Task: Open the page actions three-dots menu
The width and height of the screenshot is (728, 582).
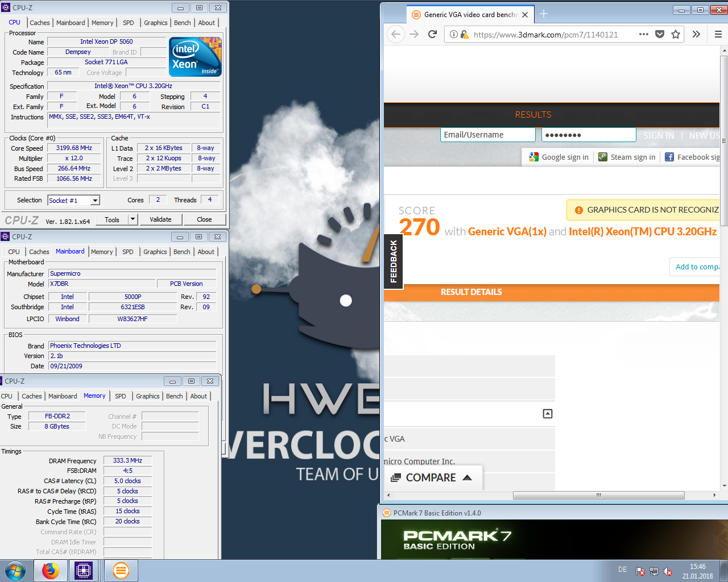Action: (x=644, y=34)
